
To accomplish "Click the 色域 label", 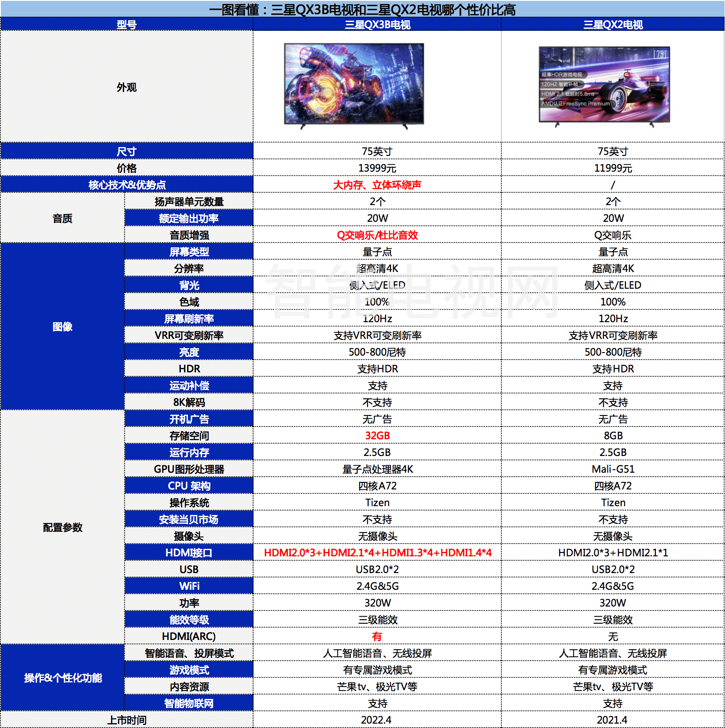I will (189, 302).
